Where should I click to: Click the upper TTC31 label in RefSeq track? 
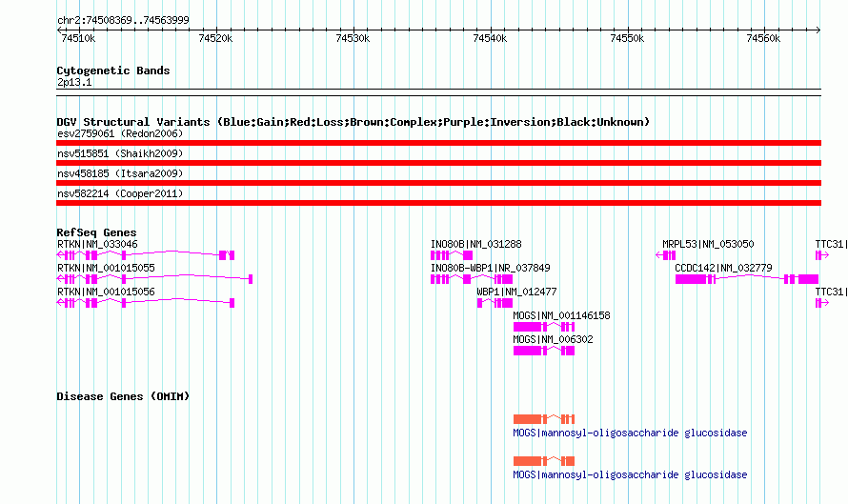tap(831, 244)
